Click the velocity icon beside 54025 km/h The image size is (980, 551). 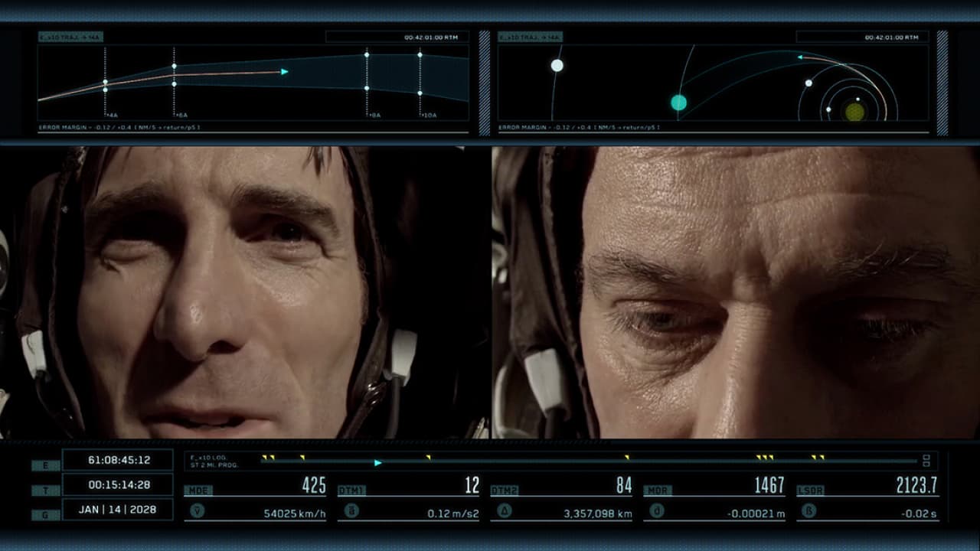[197, 510]
